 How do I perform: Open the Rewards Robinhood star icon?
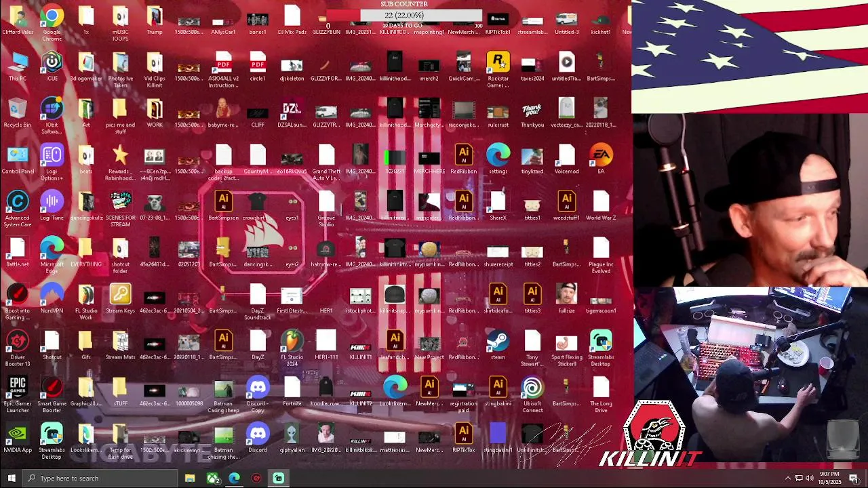point(120,163)
